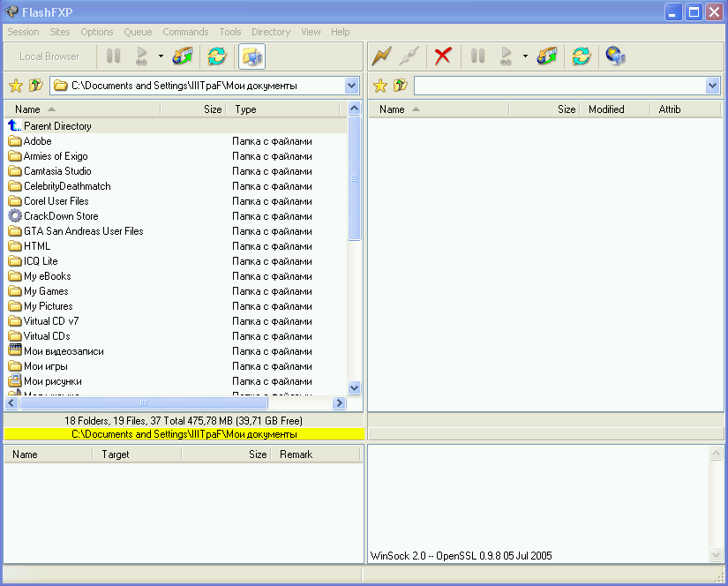Click the left pane favorites star icon
Screen dimensions: 728x586
(16, 86)
